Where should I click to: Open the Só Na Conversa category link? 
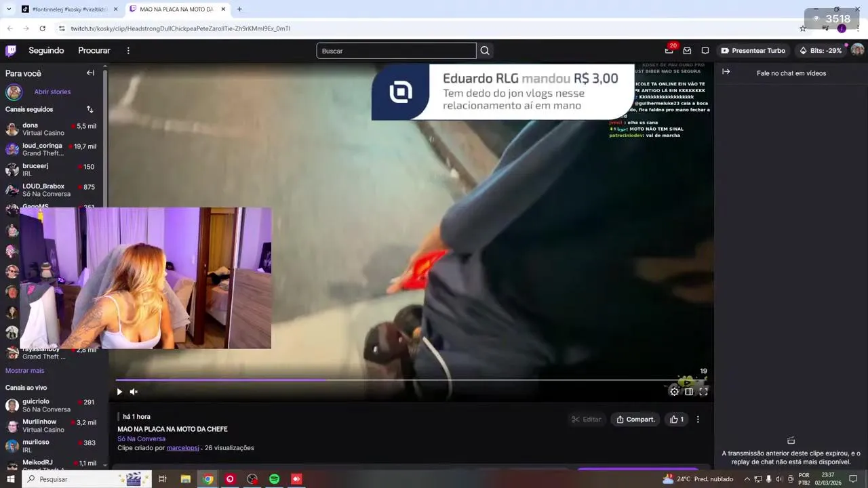[x=141, y=439]
